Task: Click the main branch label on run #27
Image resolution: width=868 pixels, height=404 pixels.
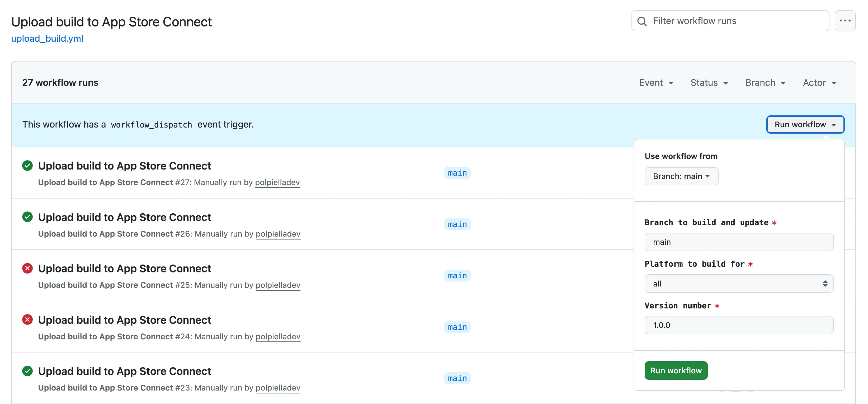Action: click(x=457, y=173)
